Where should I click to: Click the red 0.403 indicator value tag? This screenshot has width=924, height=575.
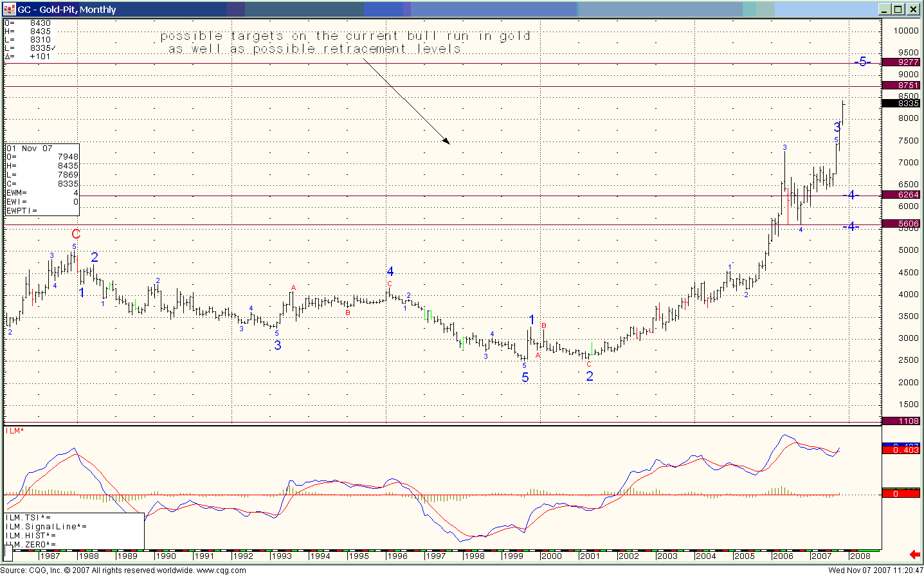(x=901, y=450)
